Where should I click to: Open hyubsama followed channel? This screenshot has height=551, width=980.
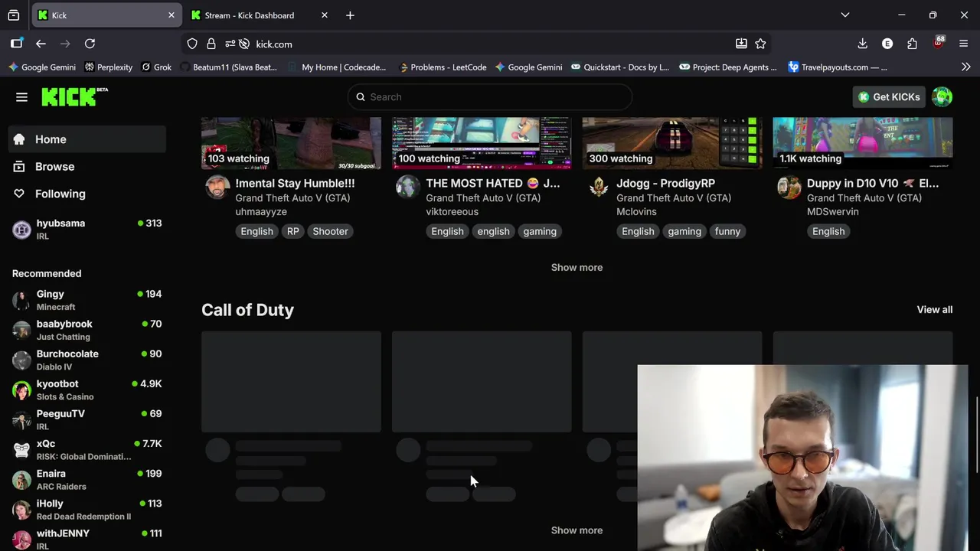pyautogui.click(x=87, y=229)
